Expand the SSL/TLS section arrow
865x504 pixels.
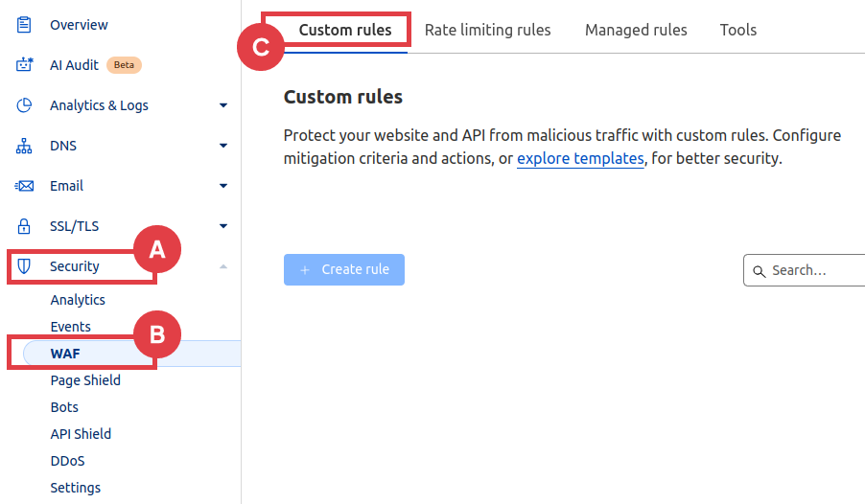coord(223,226)
